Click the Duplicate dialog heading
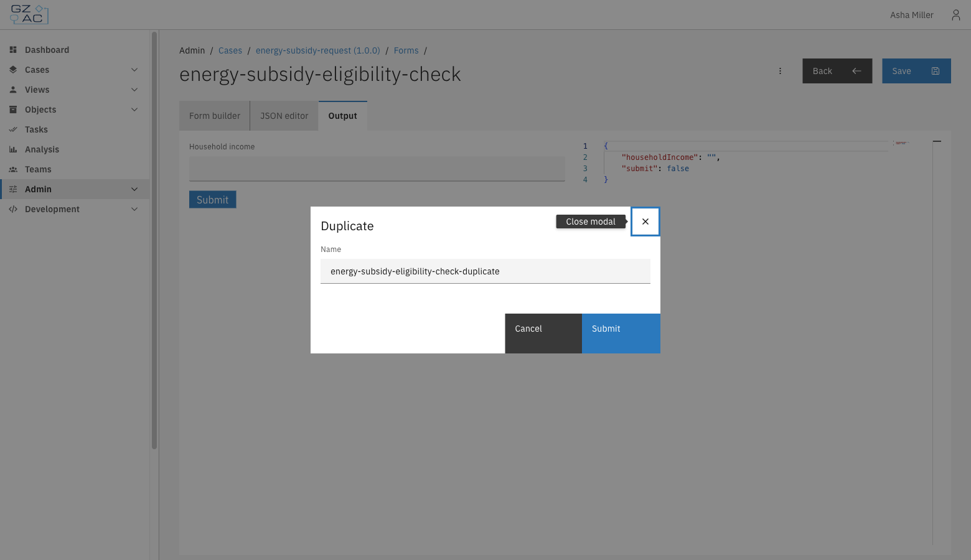 pyautogui.click(x=347, y=226)
